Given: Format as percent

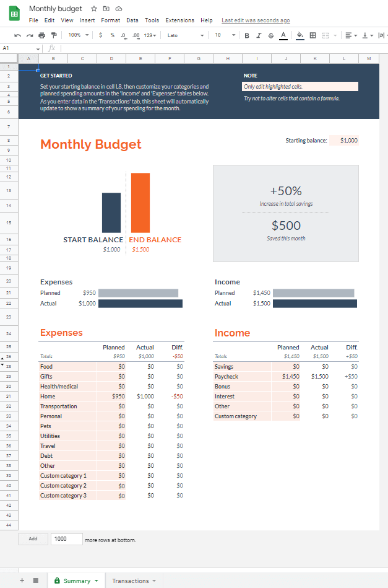Looking at the screenshot, I should pos(113,35).
